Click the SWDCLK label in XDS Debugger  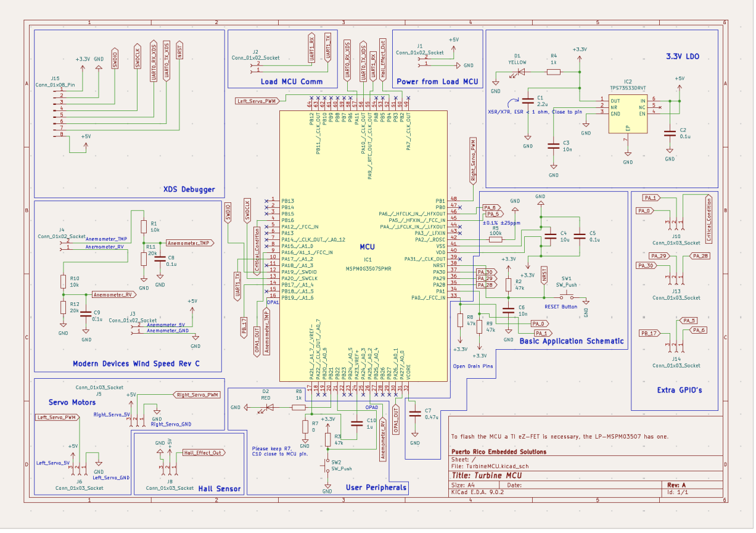[x=138, y=55]
